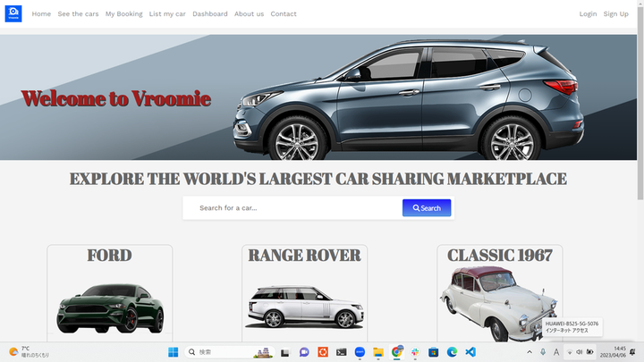Open Zoom from the taskbar
644x362 pixels.
360,352
